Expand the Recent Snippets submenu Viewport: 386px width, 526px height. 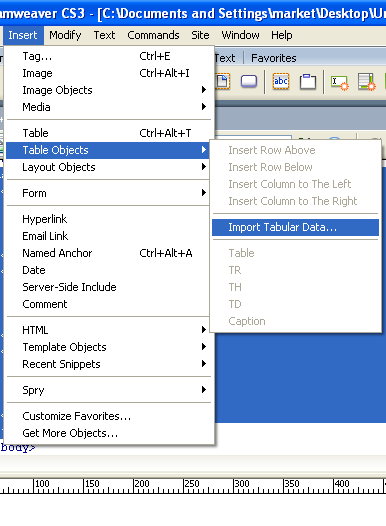(108, 364)
